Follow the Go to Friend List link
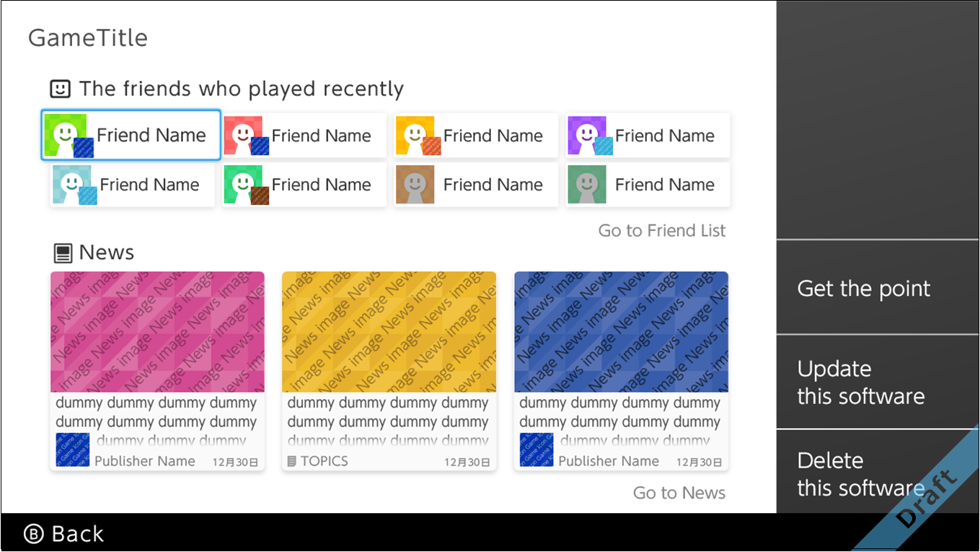The height and width of the screenshot is (552, 980). pos(662,231)
